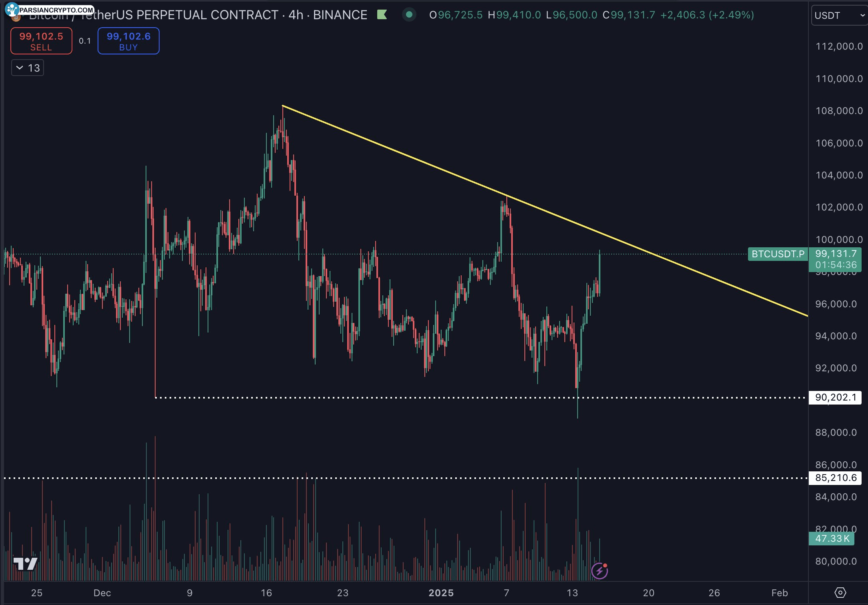Click the 0.1 spread value between SELL and BUY
Viewport: 868px width, 605px height.
(85, 41)
